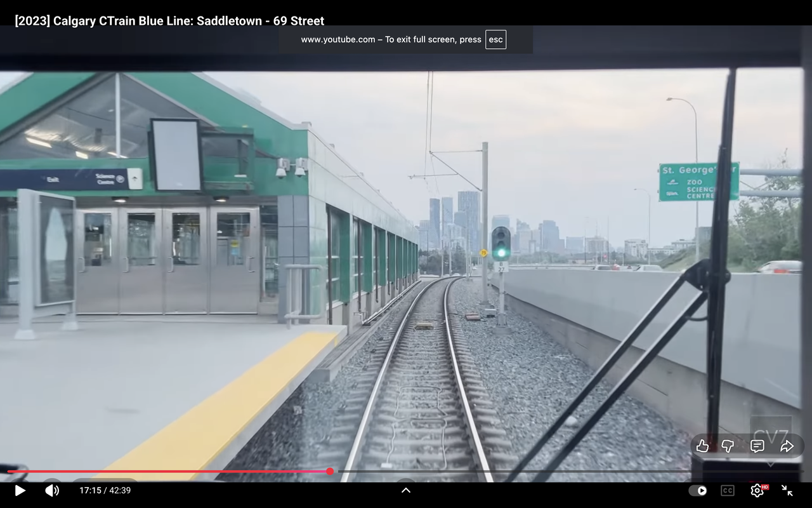Open the settings gear menu

click(757, 490)
